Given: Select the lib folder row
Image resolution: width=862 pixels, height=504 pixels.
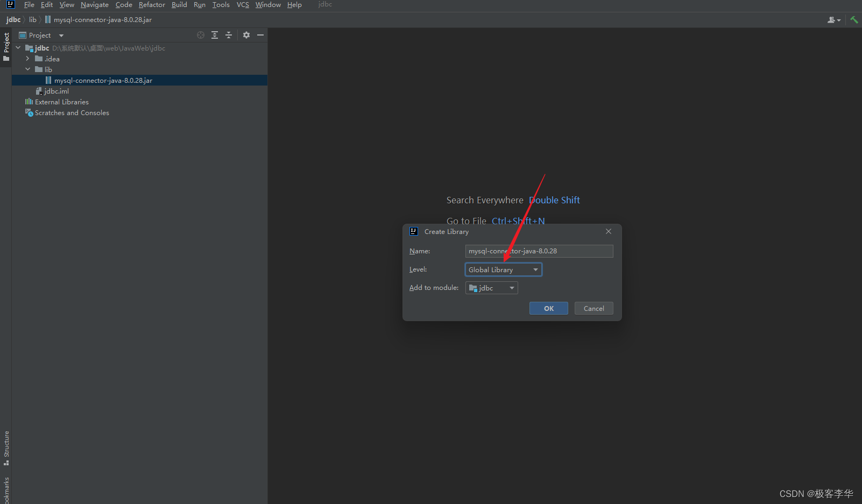Looking at the screenshot, I should pos(139,69).
